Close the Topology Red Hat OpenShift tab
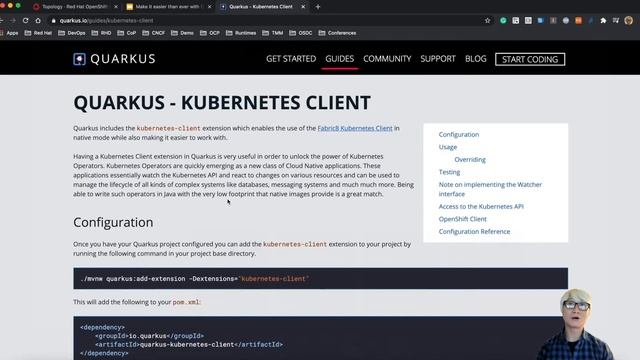Image resolution: width=640 pixels, height=360 pixels. [x=116, y=7]
